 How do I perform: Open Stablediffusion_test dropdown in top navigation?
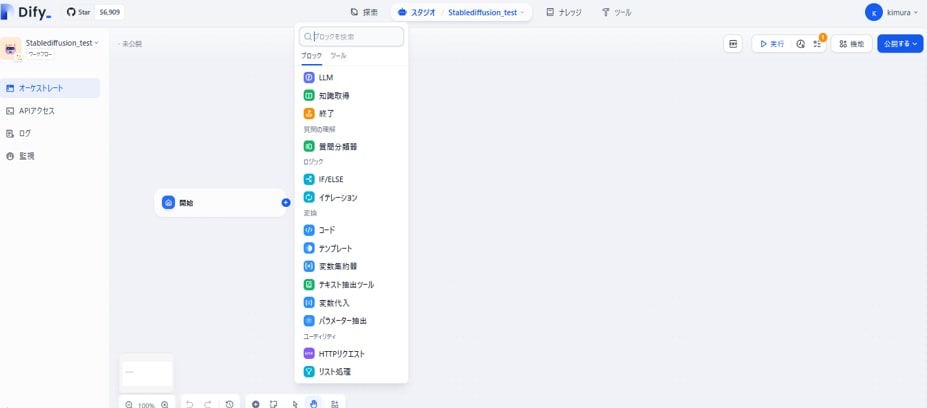point(487,12)
